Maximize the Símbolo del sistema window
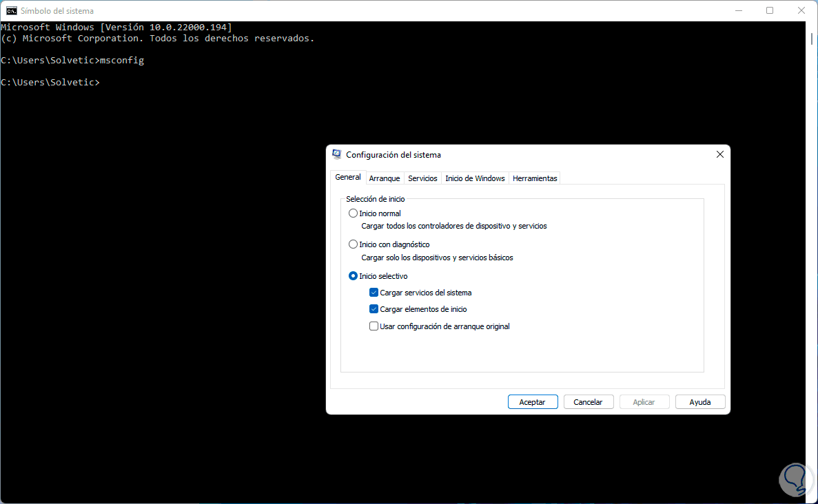 (x=770, y=10)
